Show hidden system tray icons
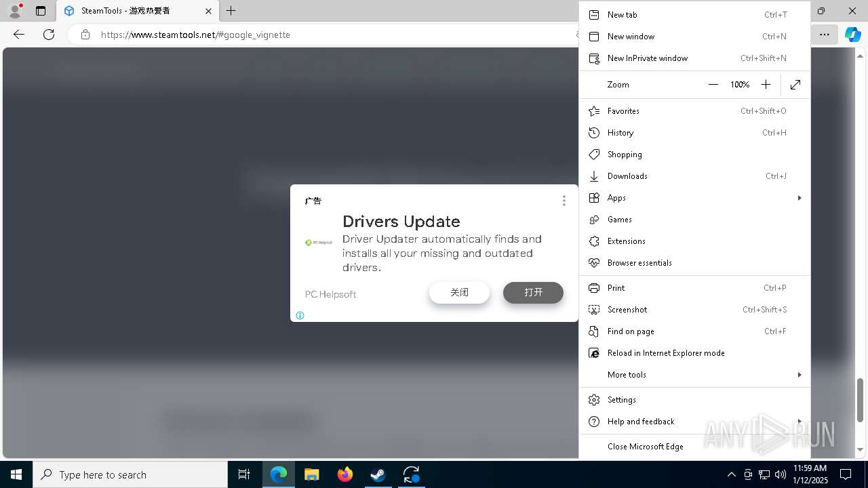Image resolution: width=868 pixels, height=488 pixels. 731,474
